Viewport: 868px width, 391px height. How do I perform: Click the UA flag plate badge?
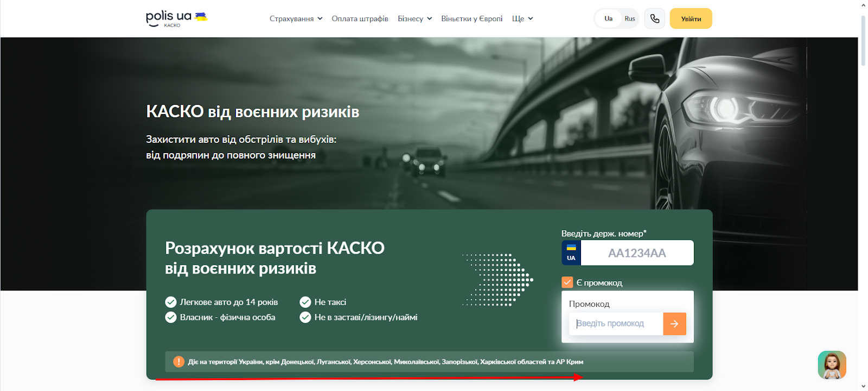(571, 253)
